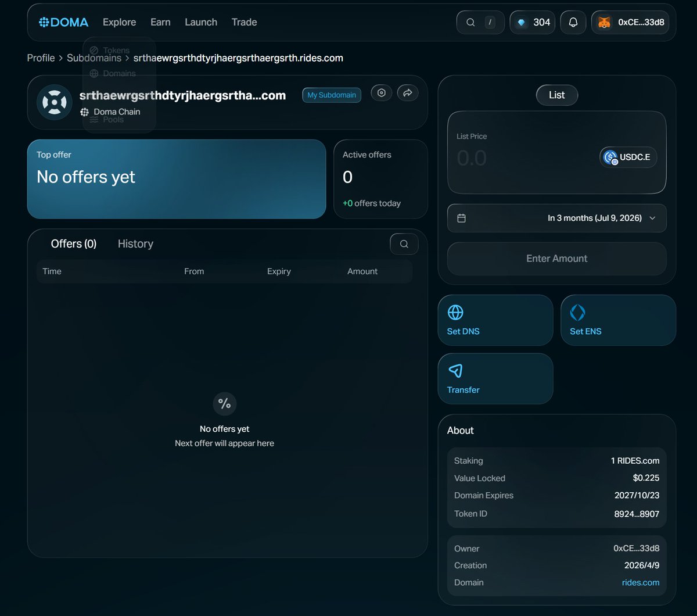Click the Doma Chain icon
697x616 pixels.
click(84, 112)
